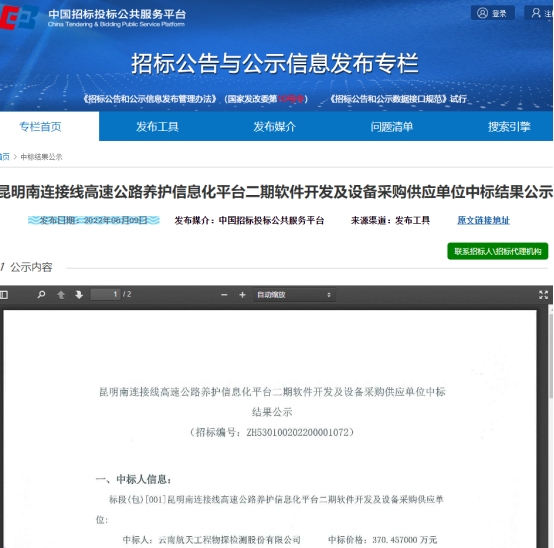The width and height of the screenshot is (554, 548).
Task: Zoom in with the plus icon
Action: click(x=242, y=295)
